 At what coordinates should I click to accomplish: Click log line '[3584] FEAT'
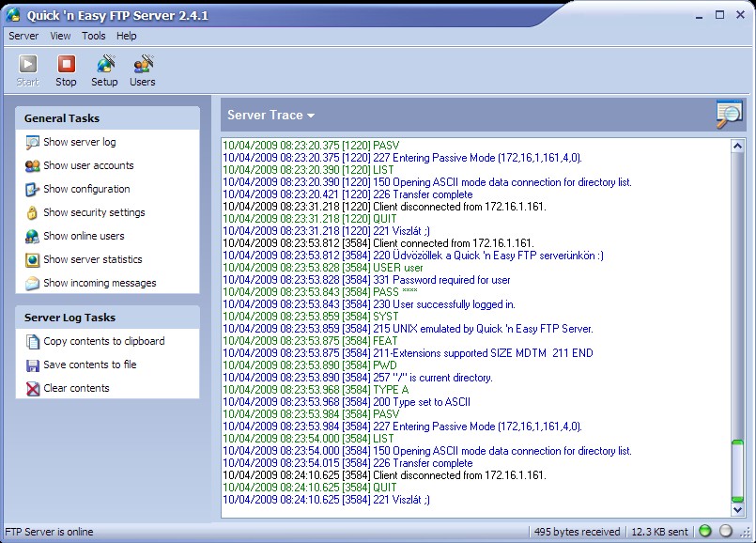coord(310,341)
